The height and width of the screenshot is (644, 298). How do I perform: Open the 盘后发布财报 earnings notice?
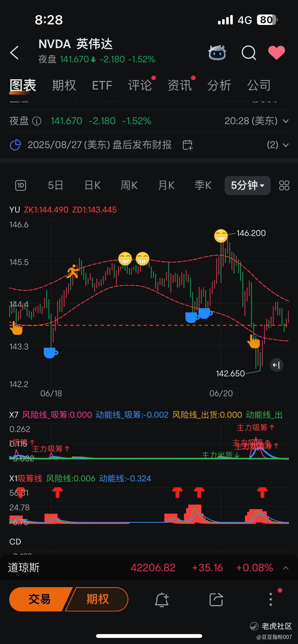tap(100, 145)
